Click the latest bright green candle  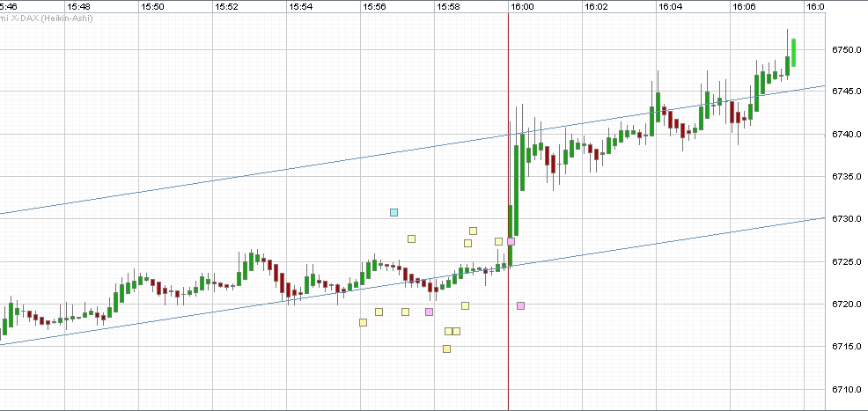[x=794, y=53]
